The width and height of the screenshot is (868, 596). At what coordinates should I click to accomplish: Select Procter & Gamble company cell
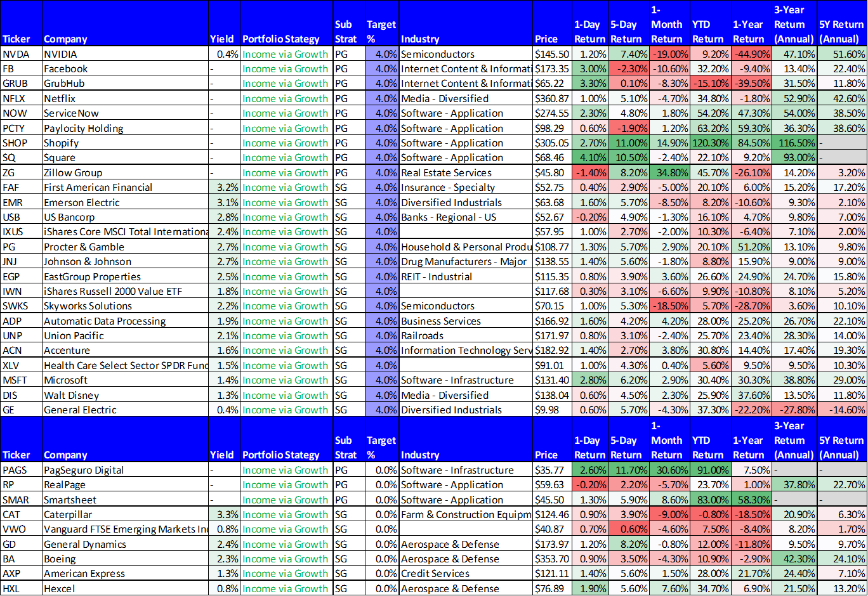pos(125,247)
